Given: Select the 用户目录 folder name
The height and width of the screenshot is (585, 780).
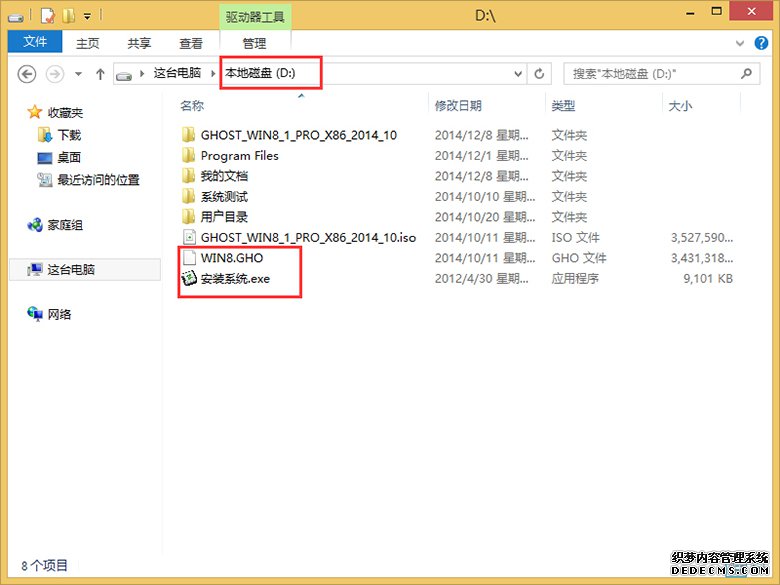Looking at the screenshot, I should click(x=224, y=217).
